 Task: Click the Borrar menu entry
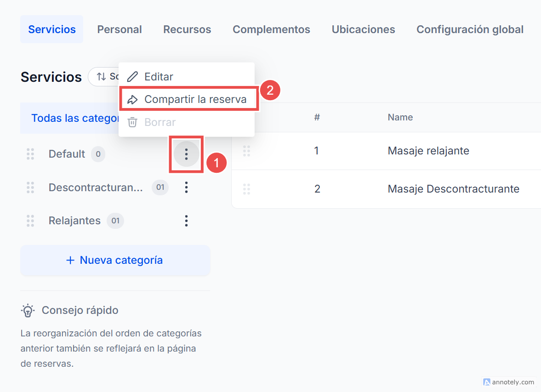click(159, 122)
